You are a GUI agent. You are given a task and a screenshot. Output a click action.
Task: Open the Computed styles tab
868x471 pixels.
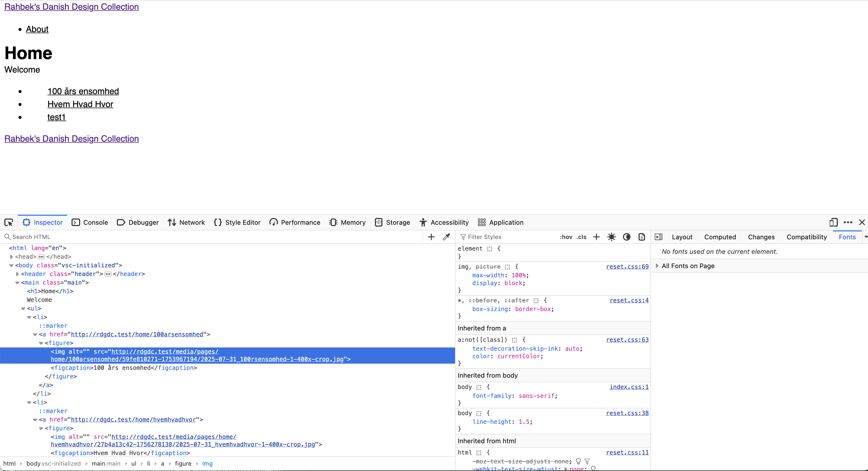coord(720,237)
